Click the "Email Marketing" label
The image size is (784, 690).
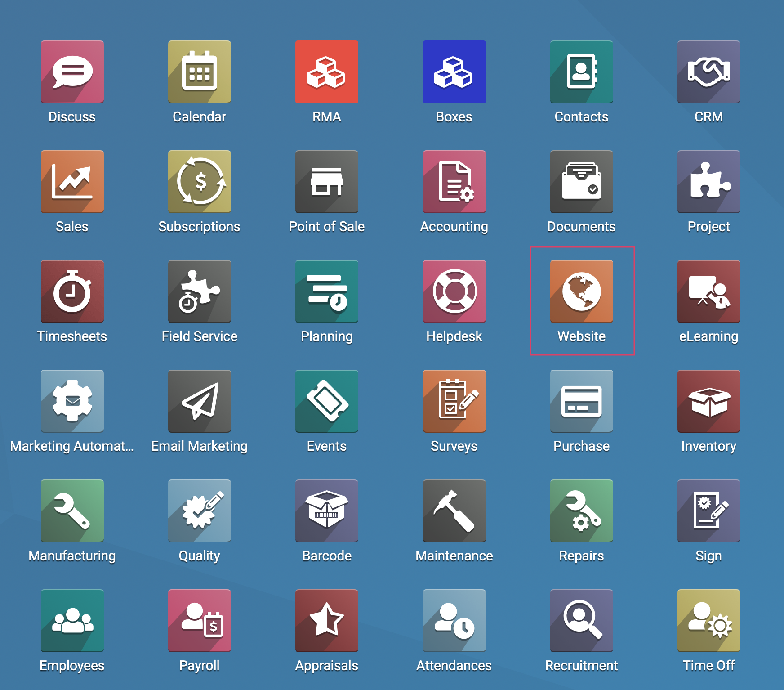coord(200,446)
